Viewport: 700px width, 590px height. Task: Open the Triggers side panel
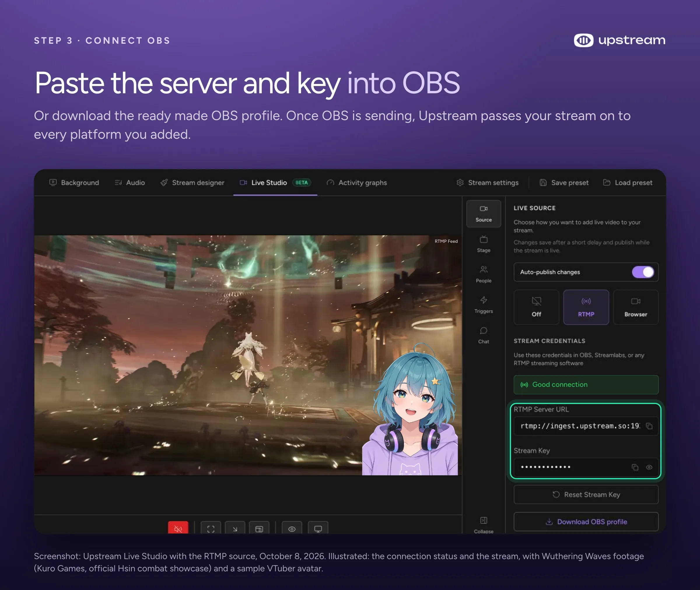(484, 305)
